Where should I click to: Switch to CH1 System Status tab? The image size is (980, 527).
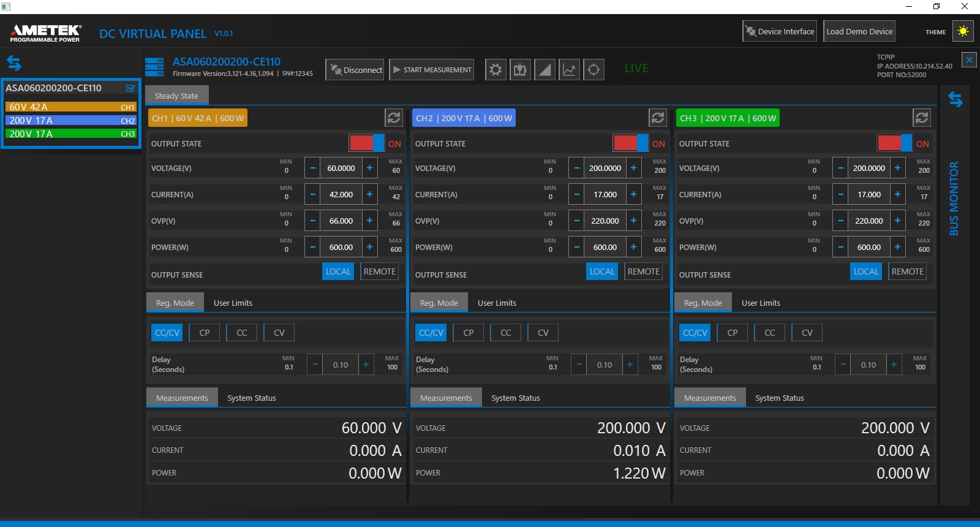point(252,398)
